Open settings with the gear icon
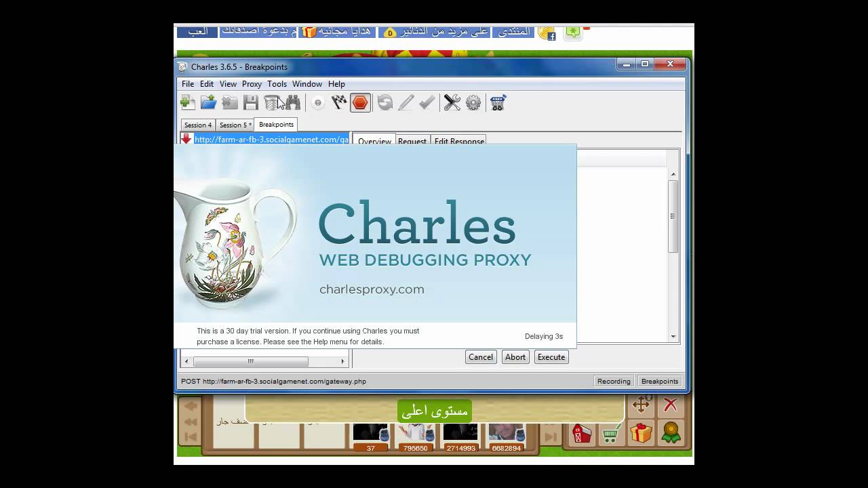 coord(473,103)
